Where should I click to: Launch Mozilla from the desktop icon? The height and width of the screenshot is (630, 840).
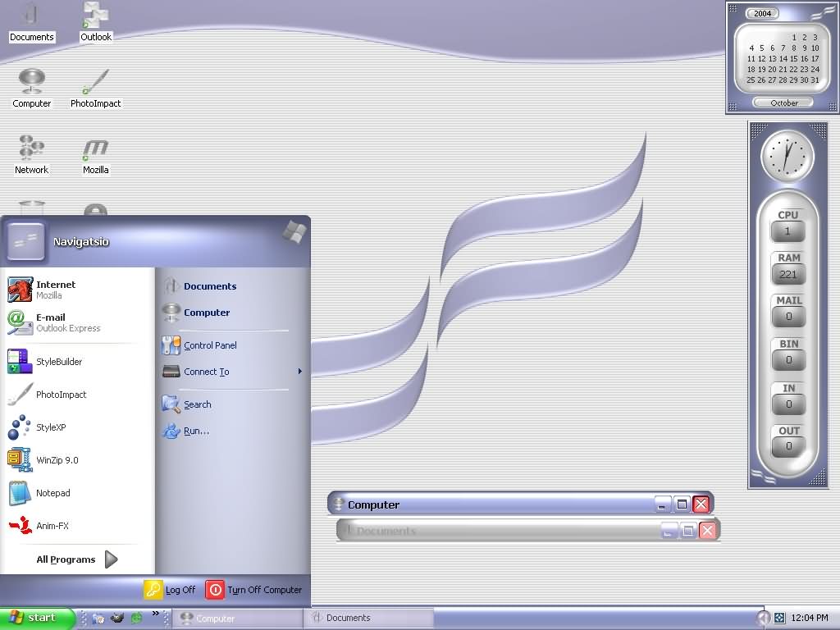pyautogui.click(x=96, y=155)
